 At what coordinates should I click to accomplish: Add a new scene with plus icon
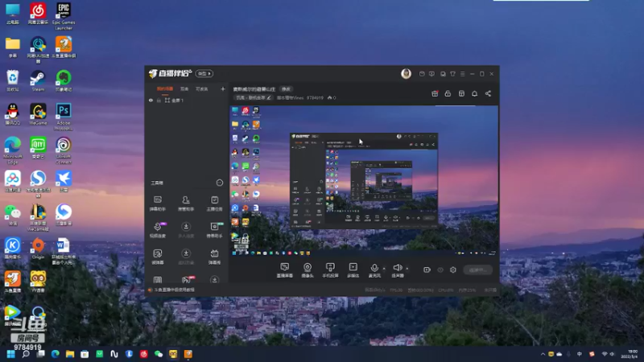tap(223, 88)
